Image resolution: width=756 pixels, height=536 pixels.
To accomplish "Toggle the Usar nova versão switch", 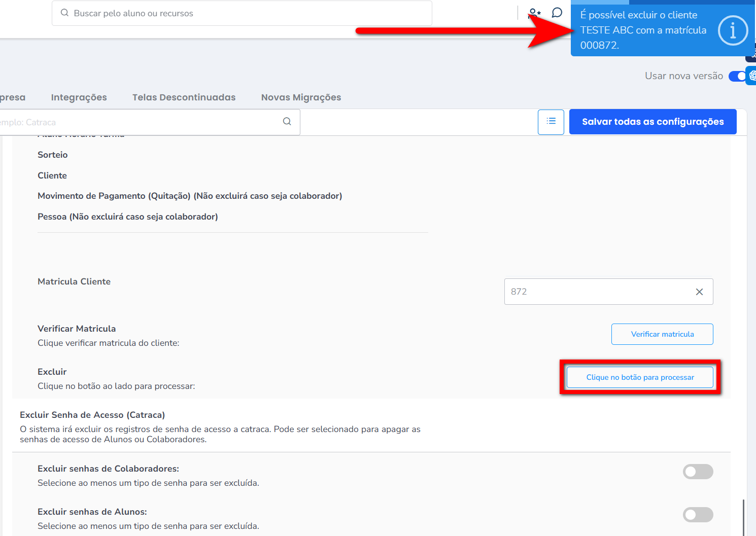I will (x=738, y=76).
